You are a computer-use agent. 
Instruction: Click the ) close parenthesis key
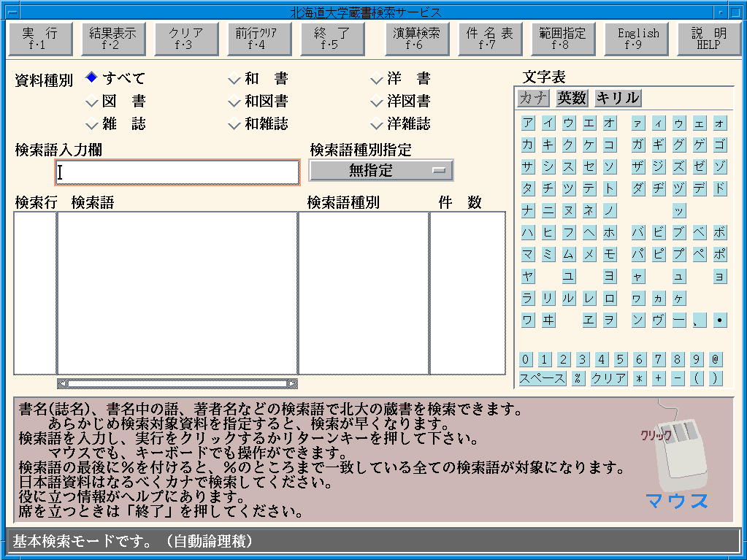[715, 378]
